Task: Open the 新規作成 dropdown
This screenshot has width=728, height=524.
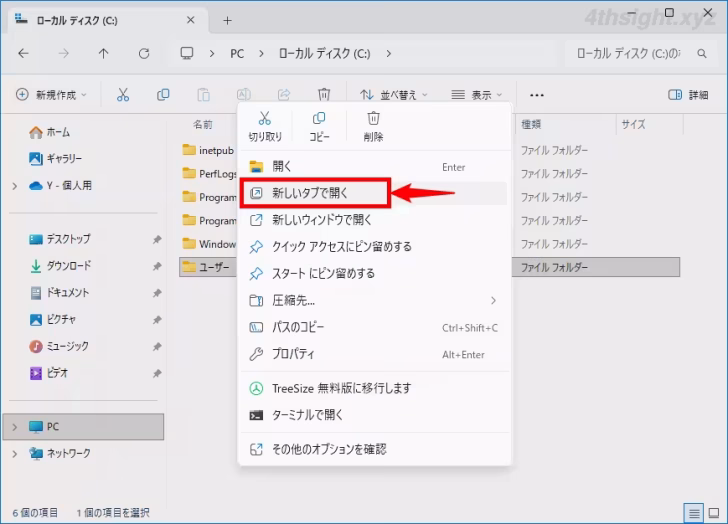Action: (x=51, y=95)
